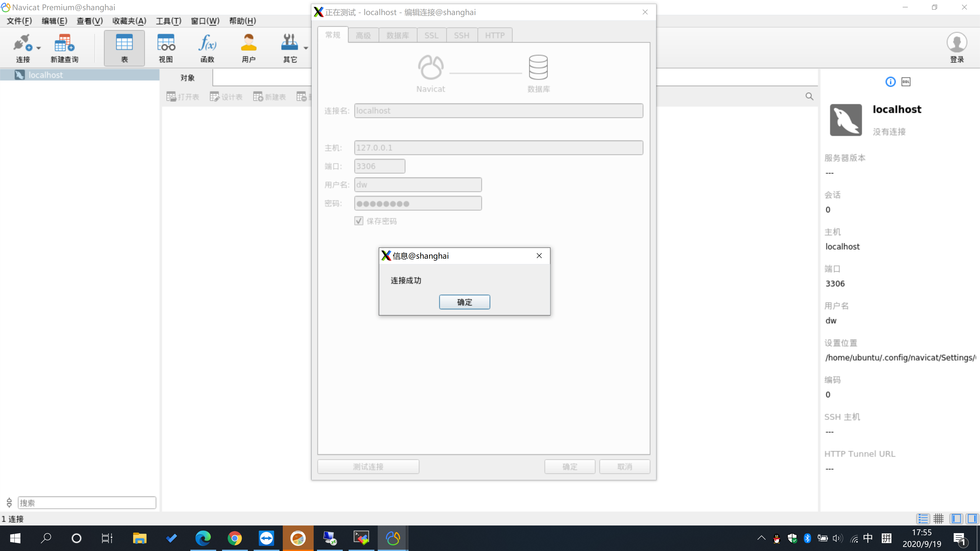This screenshot has width=980, height=551.
Task: Open File Explorer from the taskbar
Action: point(140,538)
